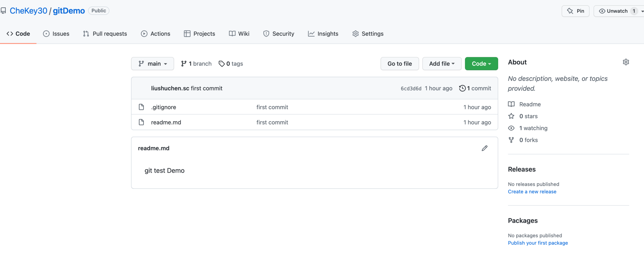Open the readme.md file in file list
This screenshot has height=259, width=644.
(x=166, y=122)
